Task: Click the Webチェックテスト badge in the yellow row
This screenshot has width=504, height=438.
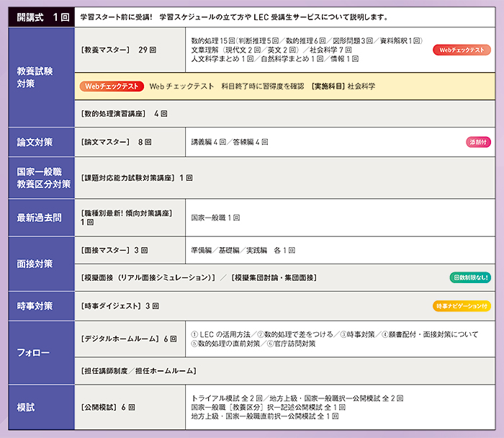Action: coord(111,86)
